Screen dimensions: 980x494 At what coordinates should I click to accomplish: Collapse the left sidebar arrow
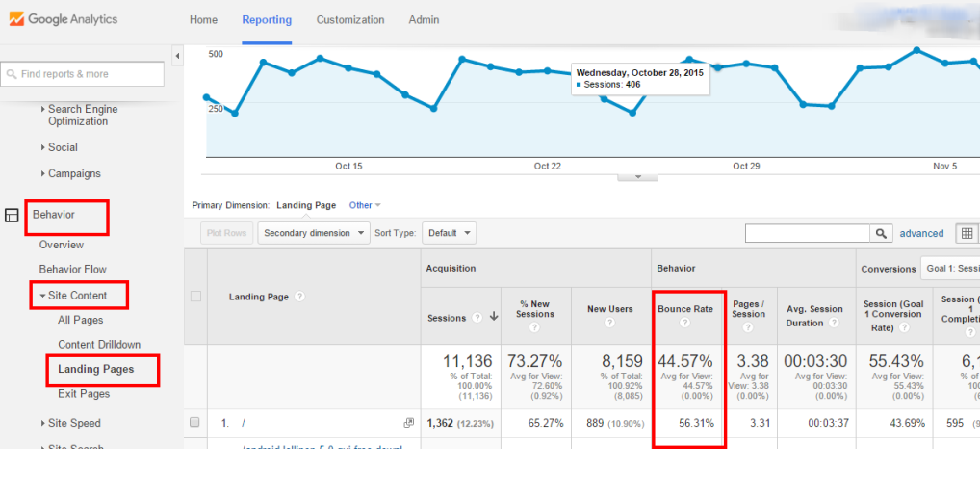coord(177,56)
